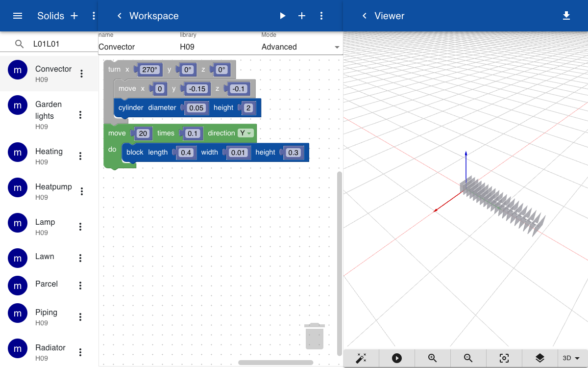The image size is (588, 368).
Task: Open options menu for Lamp
Action: pos(80,227)
